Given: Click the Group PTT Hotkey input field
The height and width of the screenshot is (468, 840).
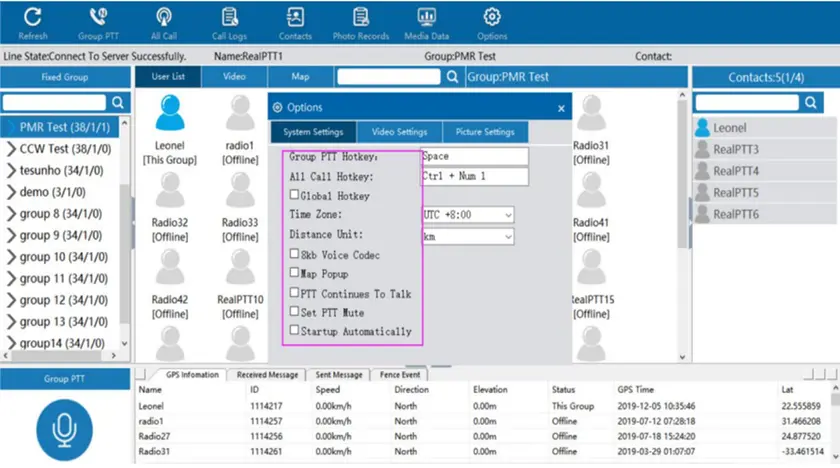Looking at the screenshot, I should 473,156.
